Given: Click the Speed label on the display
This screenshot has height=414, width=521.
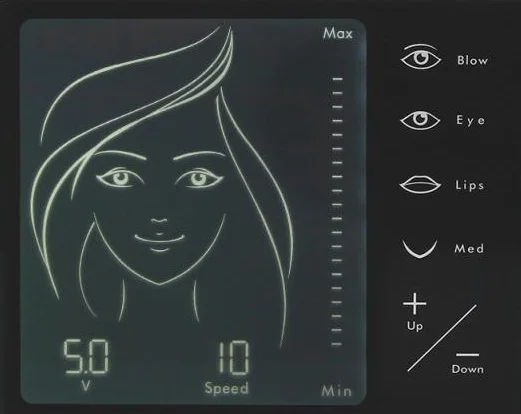Looking at the screenshot, I should coord(227,389).
